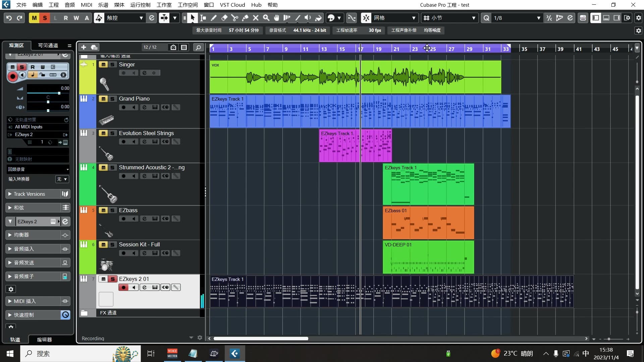Image resolution: width=644 pixels, height=362 pixels.
Task: Open the Quantize Panel e icon
Action: click(570, 18)
